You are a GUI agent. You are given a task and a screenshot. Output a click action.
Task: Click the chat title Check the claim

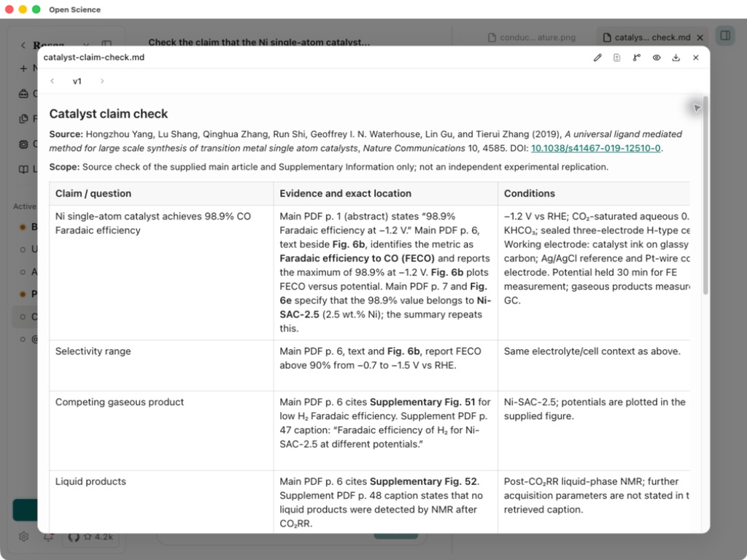click(259, 42)
